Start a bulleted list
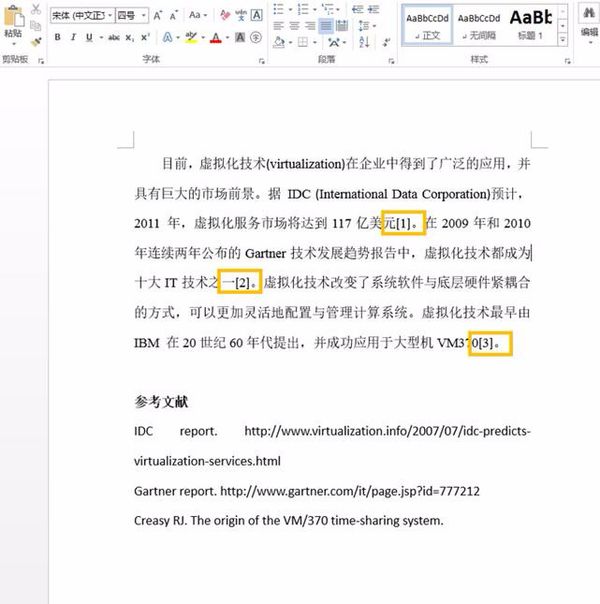The height and width of the screenshot is (604, 600). click(278, 9)
